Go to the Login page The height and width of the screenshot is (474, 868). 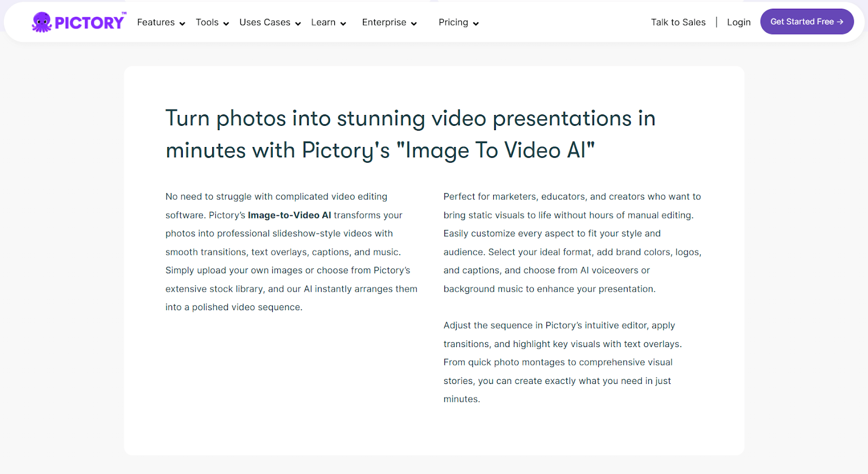pyautogui.click(x=739, y=22)
